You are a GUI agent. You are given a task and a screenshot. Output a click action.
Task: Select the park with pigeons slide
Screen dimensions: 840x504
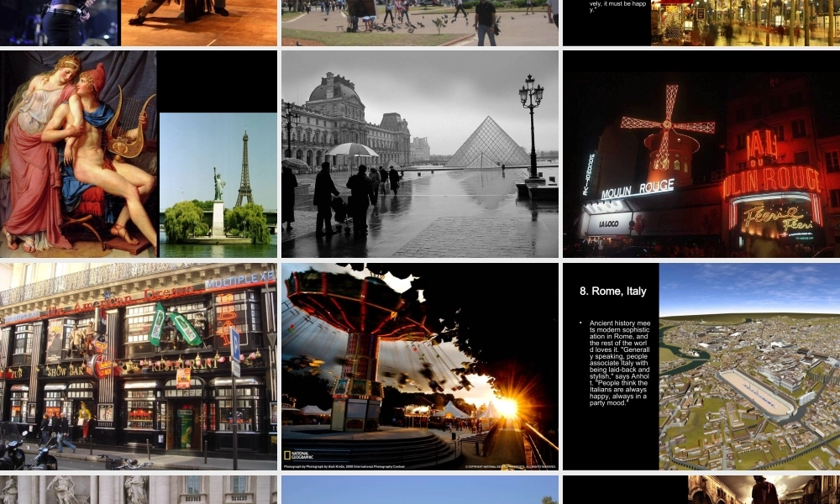point(419,22)
